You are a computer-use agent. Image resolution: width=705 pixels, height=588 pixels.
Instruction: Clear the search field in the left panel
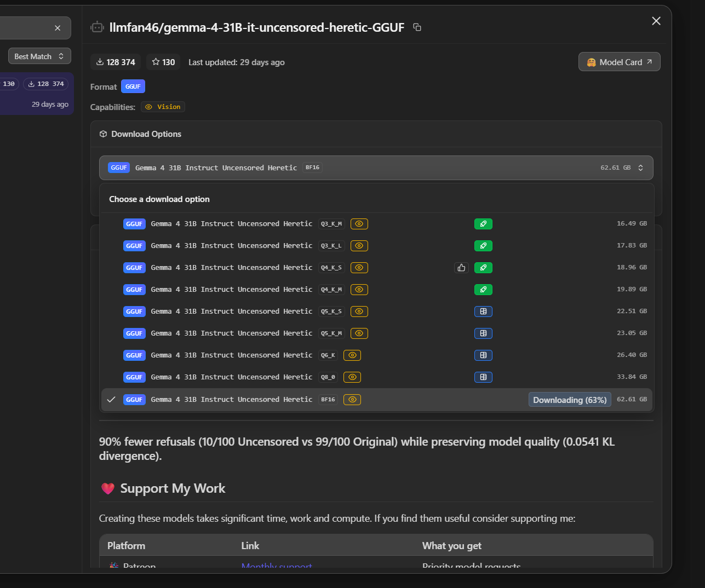click(x=58, y=28)
